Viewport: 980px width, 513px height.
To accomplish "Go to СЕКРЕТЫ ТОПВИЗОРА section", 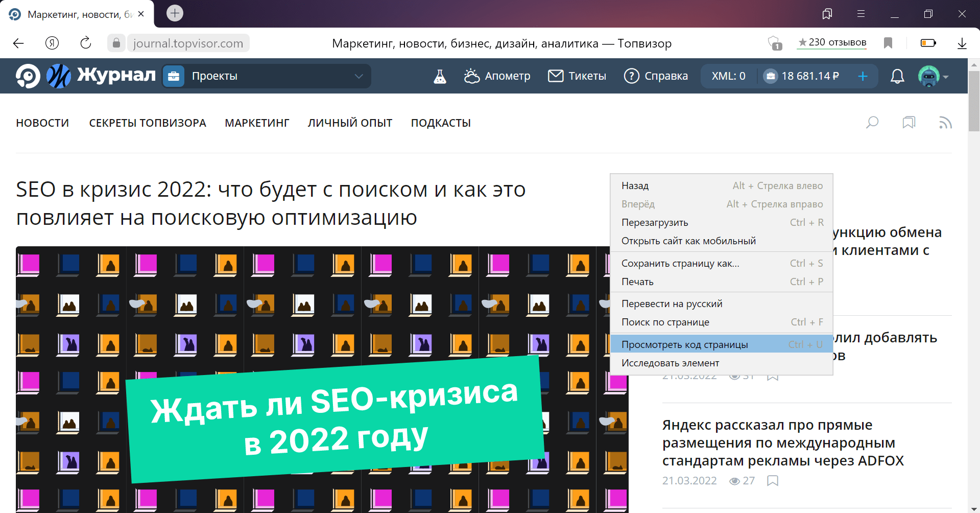I will coord(148,123).
